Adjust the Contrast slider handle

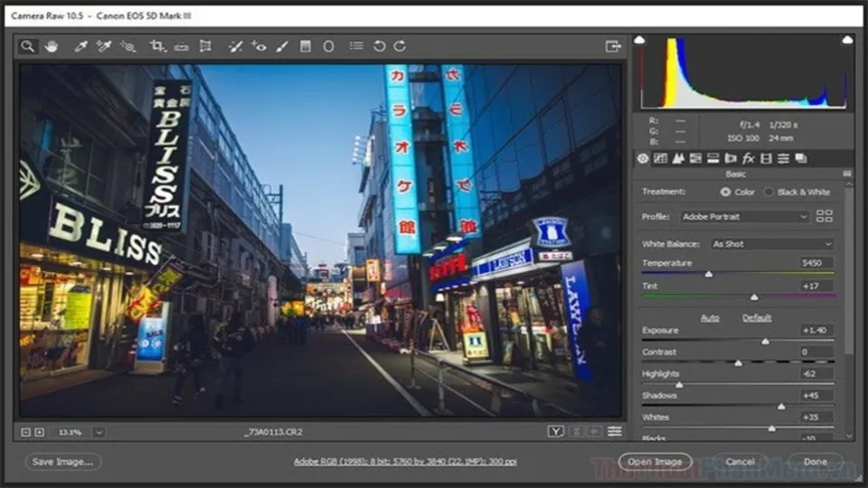pos(738,363)
